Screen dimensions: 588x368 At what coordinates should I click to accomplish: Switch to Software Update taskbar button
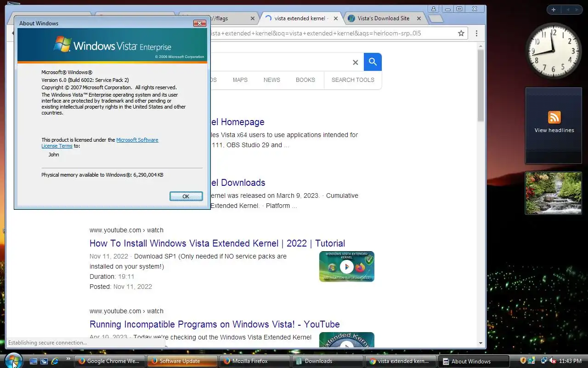click(182, 361)
